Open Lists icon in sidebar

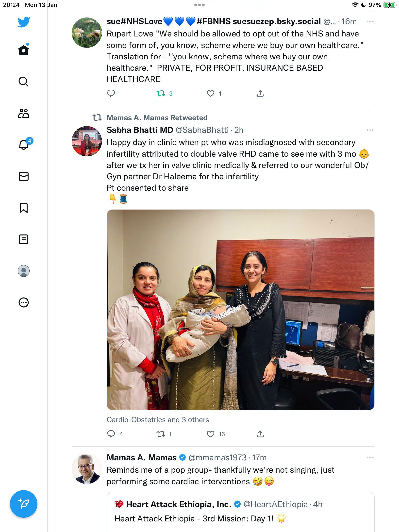point(24,239)
